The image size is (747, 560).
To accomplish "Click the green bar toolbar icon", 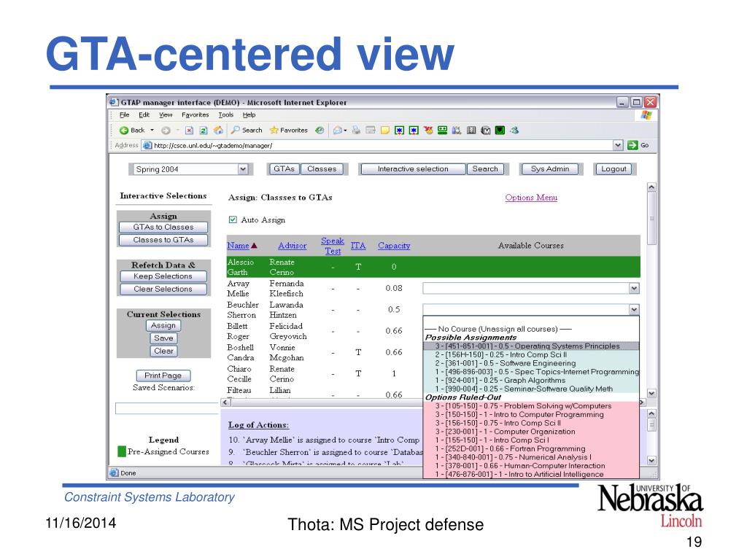I will click(443, 130).
